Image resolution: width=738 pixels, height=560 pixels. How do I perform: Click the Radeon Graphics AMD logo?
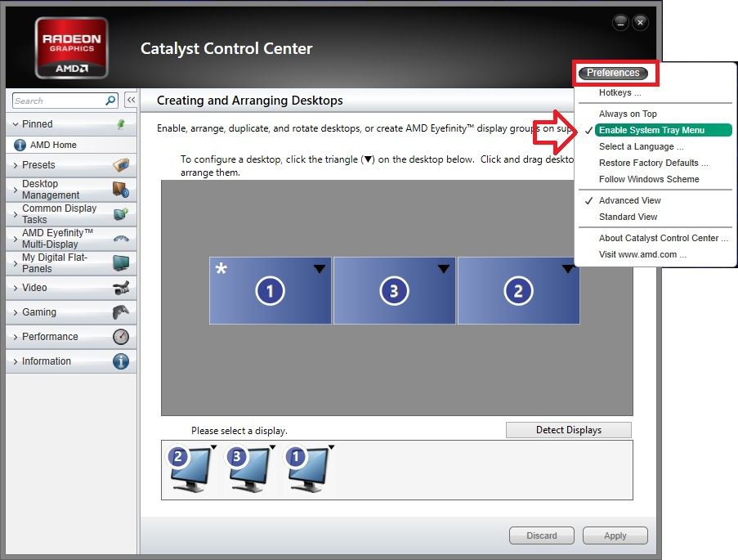point(72,48)
